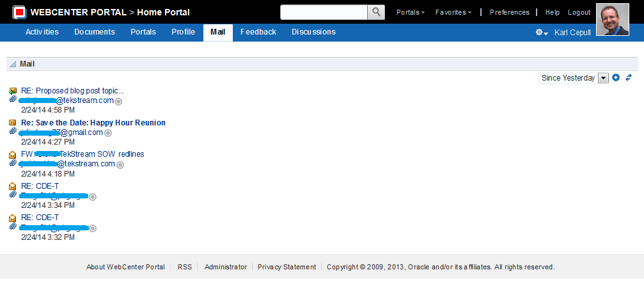The width and height of the screenshot is (644, 286).
Task: Switch to the Feedback tab
Action: click(x=258, y=32)
